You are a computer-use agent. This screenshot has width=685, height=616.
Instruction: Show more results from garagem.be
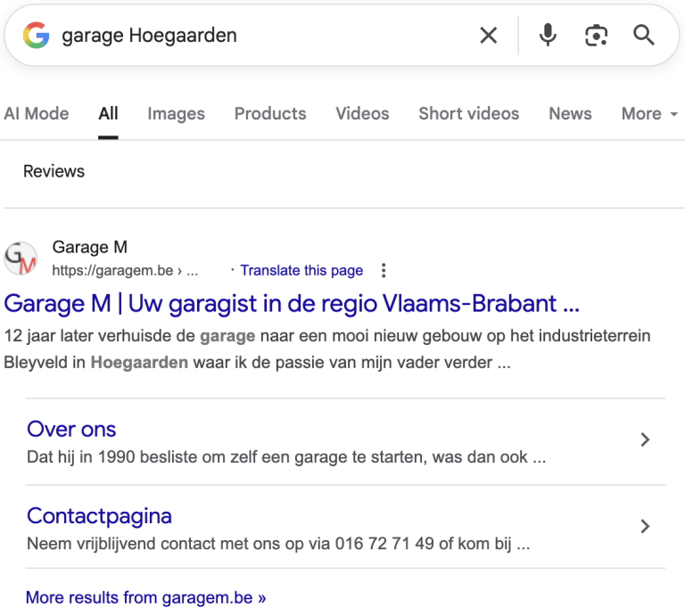point(145,597)
